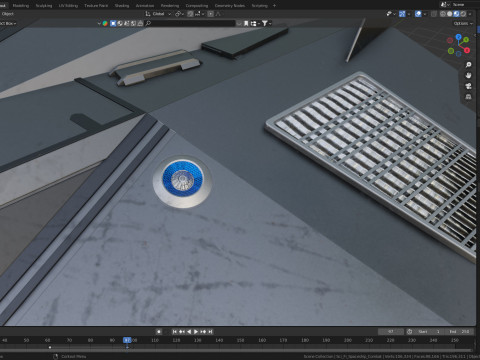Toggle the first highlighted filter icon
The width and height of the screenshot is (480, 360).
point(113,23)
